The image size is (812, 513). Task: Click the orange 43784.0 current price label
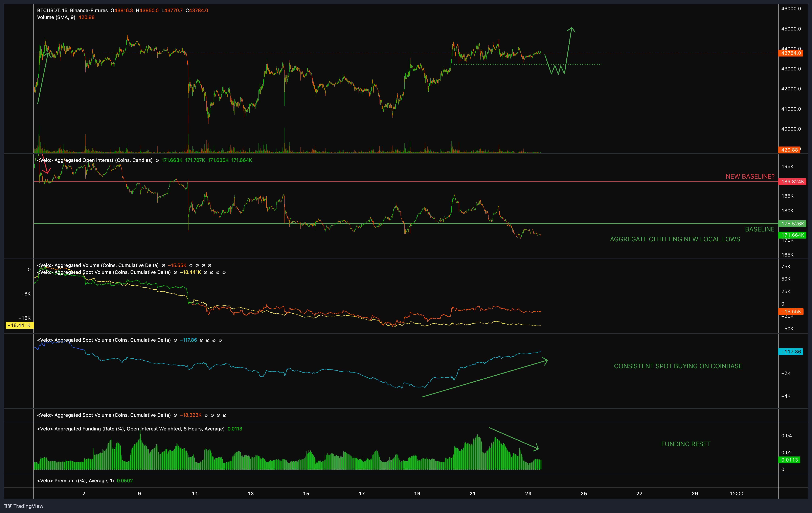click(x=791, y=53)
